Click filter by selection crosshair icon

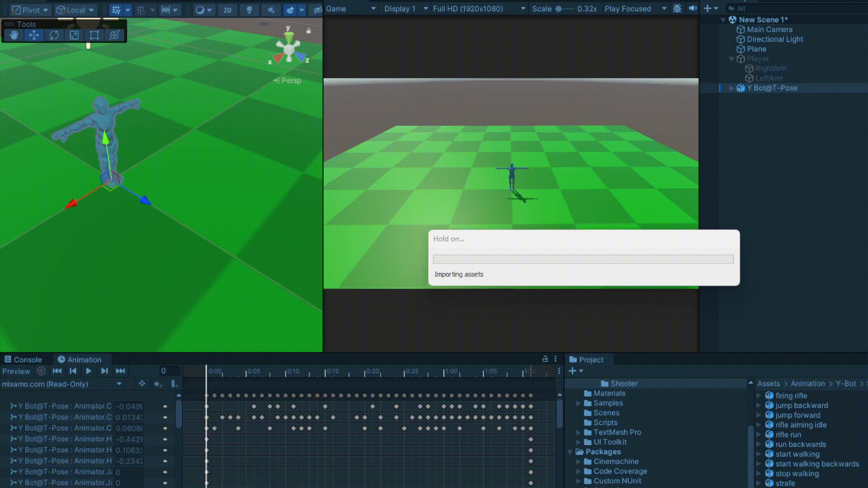click(142, 384)
